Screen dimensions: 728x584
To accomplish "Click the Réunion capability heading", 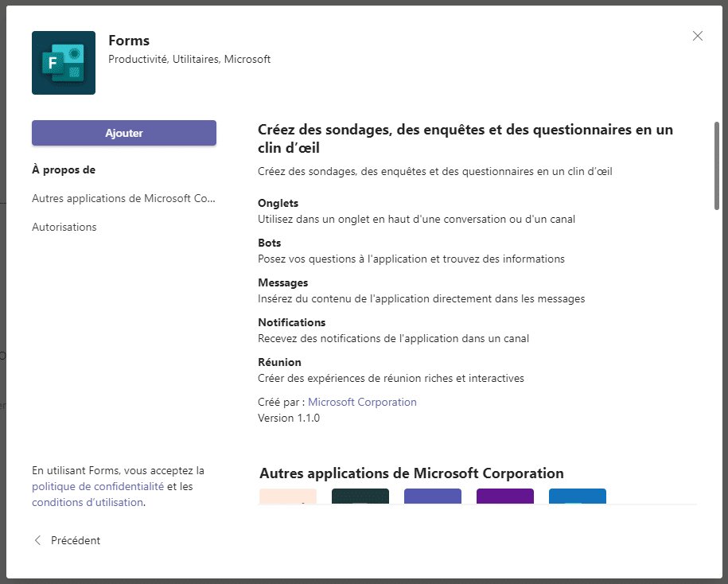I will pyautogui.click(x=279, y=362).
